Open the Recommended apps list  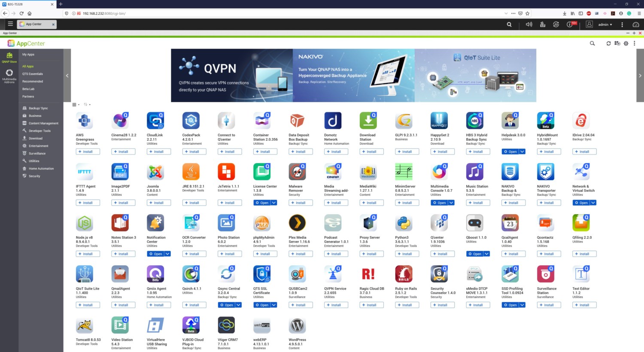[x=33, y=81]
